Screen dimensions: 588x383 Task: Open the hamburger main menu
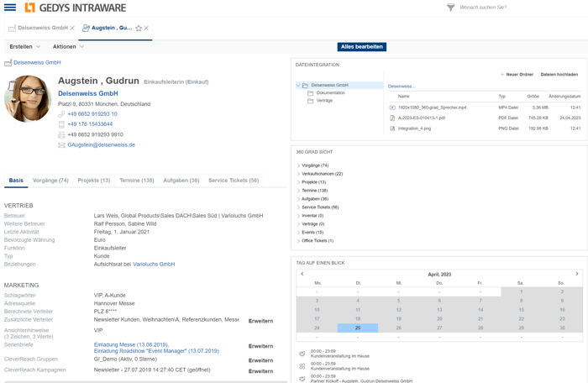pos(10,7)
